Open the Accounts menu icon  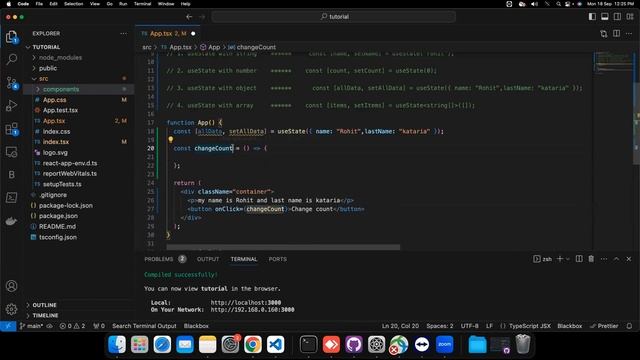11,286
